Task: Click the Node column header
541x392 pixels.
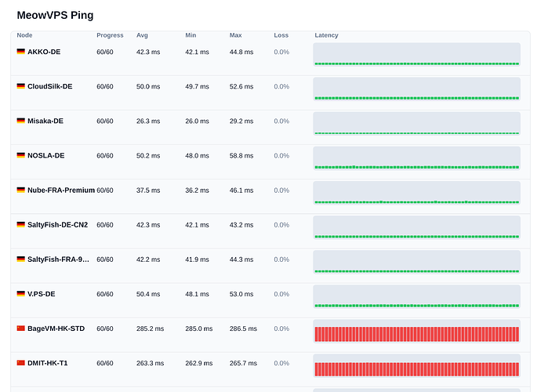Action: click(x=24, y=35)
